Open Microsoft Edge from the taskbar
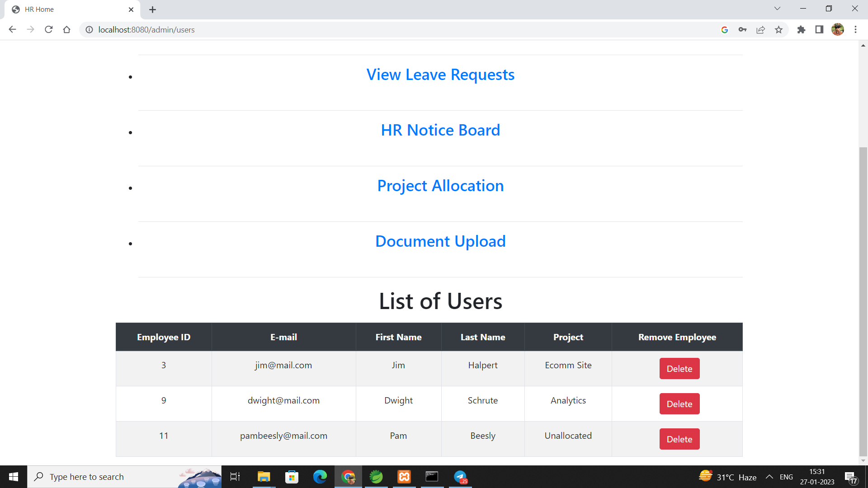Screen dimensions: 868x488 (320, 477)
